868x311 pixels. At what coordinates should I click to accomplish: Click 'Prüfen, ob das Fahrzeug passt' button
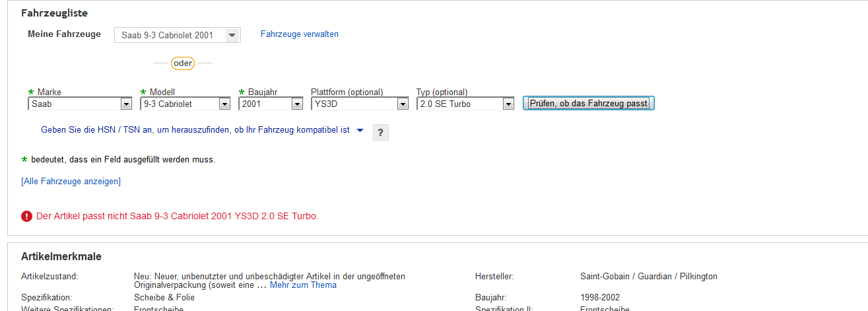588,104
